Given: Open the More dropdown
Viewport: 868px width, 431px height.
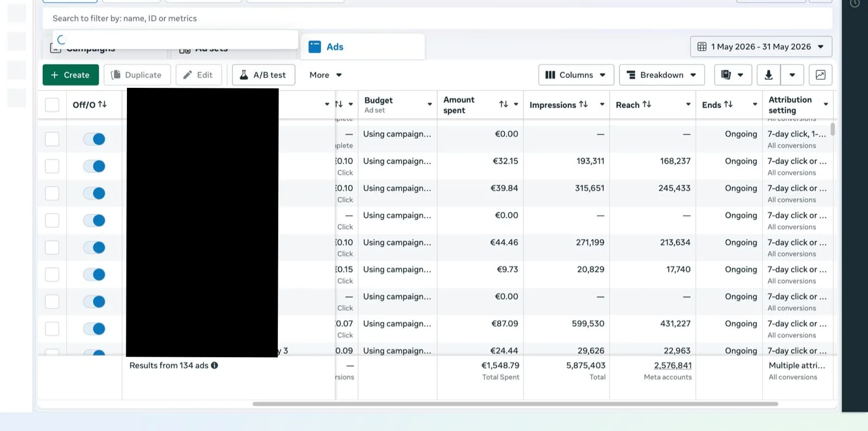Looking at the screenshot, I should click(325, 75).
